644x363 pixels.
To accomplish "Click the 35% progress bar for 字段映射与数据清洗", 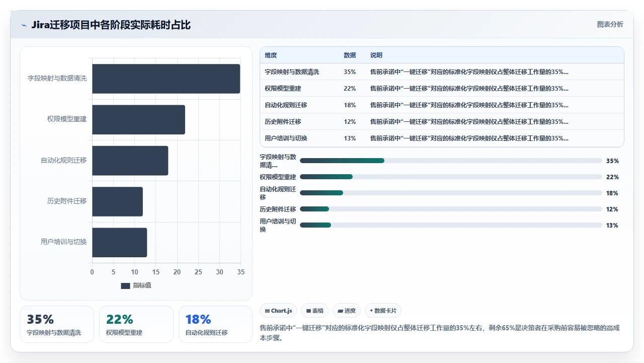I will click(x=451, y=161).
